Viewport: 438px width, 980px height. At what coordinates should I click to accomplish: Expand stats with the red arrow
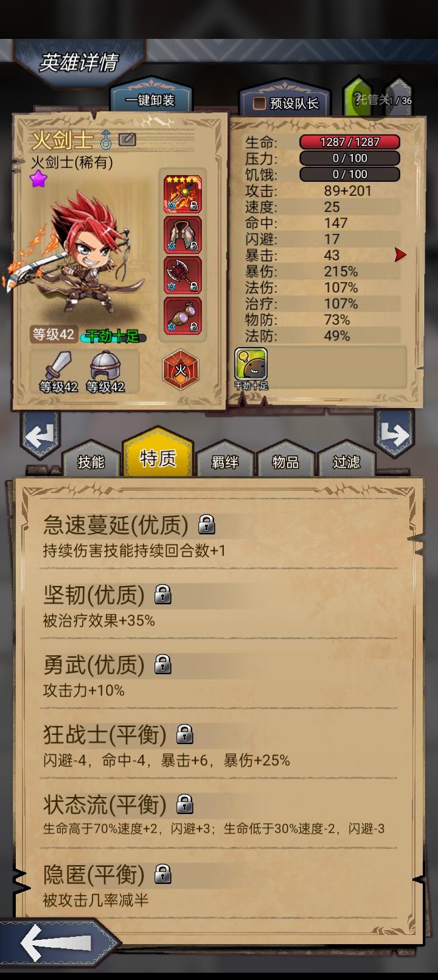click(400, 255)
